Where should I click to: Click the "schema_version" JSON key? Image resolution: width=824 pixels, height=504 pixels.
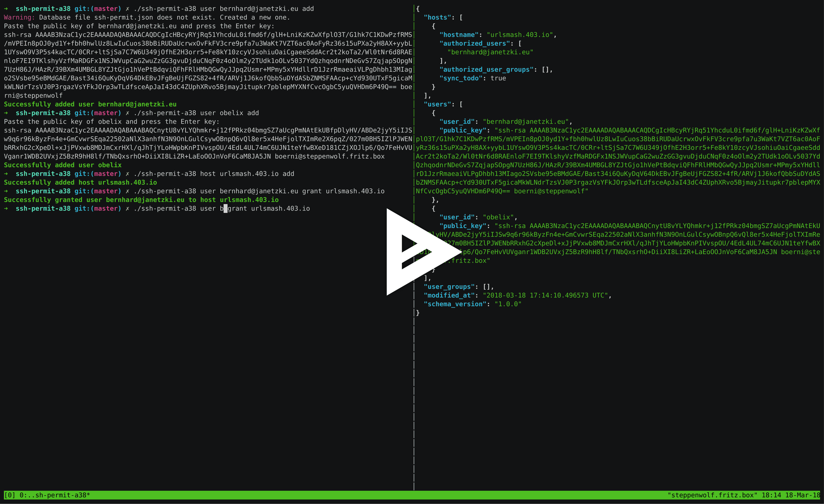(x=455, y=304)
